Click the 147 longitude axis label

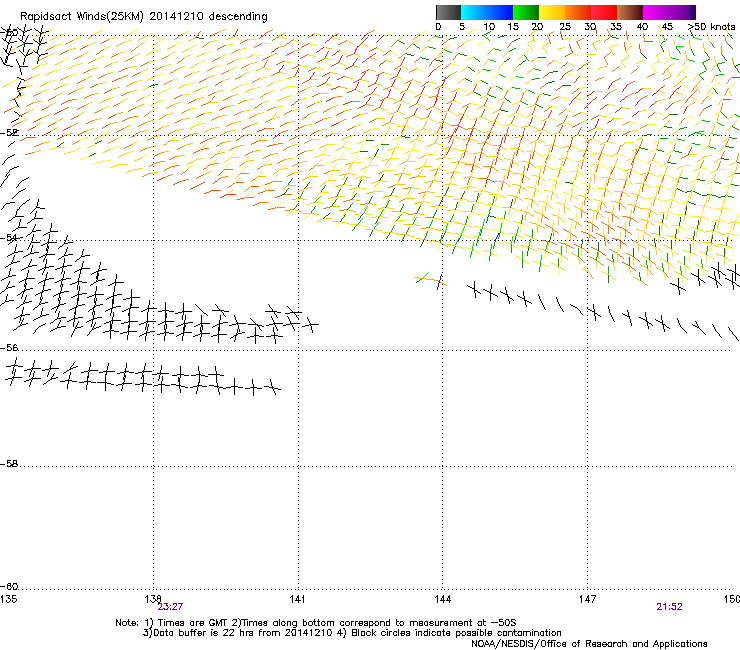[x=587, y=599]
